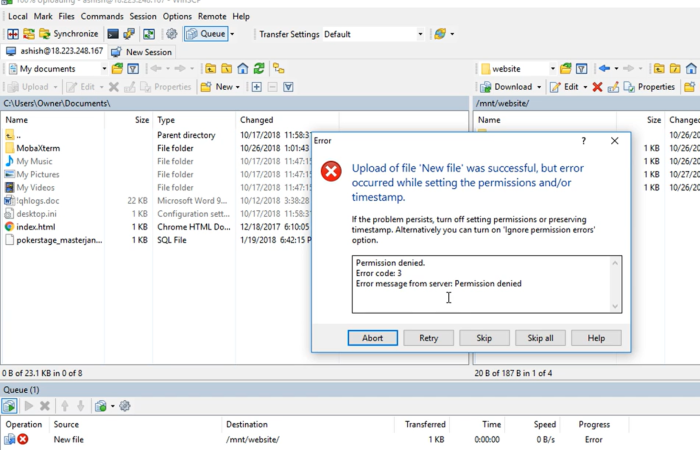This screenshot has width=700, height=450.
Task: Go to remote home directory icon
Action: click(x=691, y=69)
